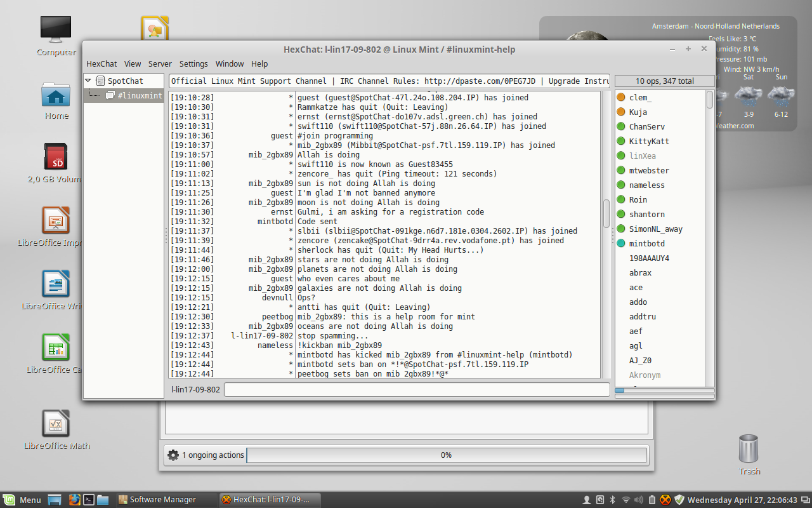Select user mintbotd in the user list
This screenshot has height=508, width=812.
pyautogui.click(x=646, y=243)
